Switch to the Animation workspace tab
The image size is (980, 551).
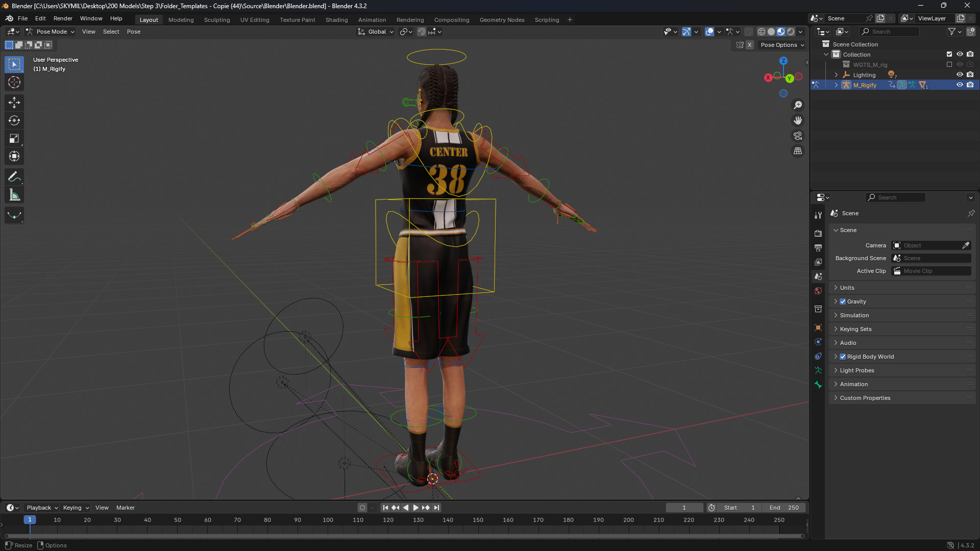372,20
